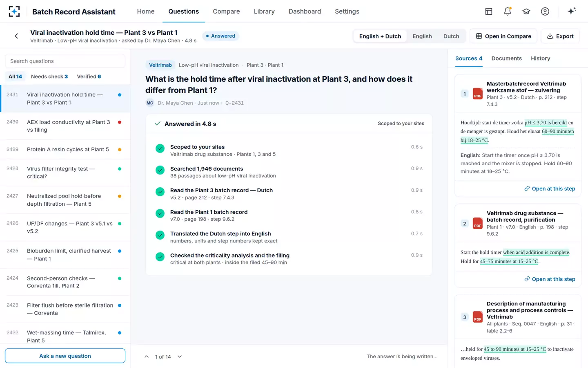Switch language view to Dutch only
588x368 pixels.
point(451,36)
